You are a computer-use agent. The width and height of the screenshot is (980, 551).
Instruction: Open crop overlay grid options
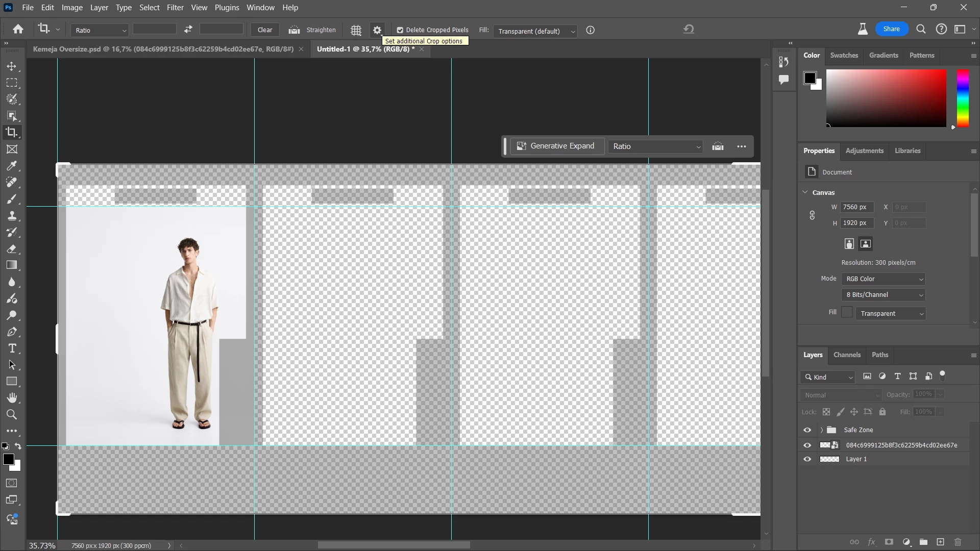(x=356, y=30)
